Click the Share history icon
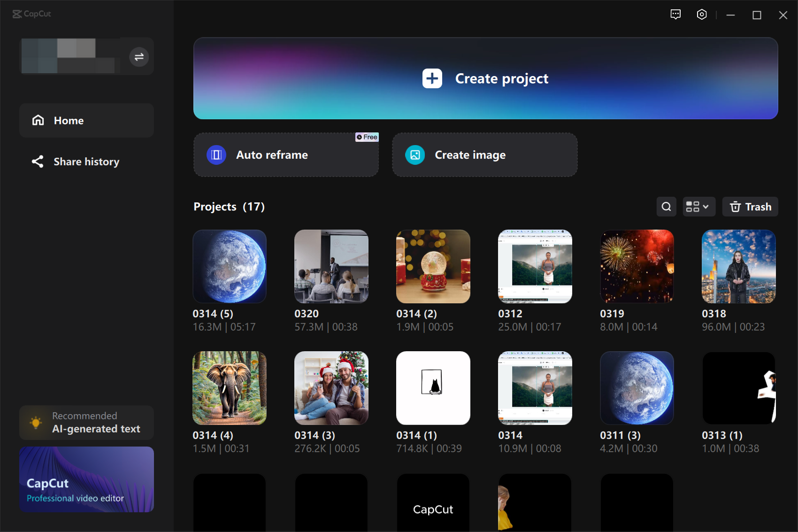The width and height of the screenshot is (798, 532). (x=38, y=162)
